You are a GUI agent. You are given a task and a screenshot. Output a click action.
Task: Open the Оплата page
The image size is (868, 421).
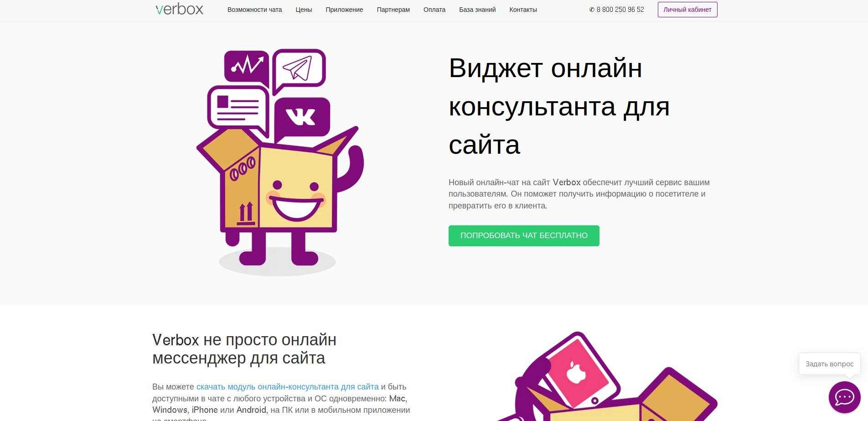click(x=434, y=10)
